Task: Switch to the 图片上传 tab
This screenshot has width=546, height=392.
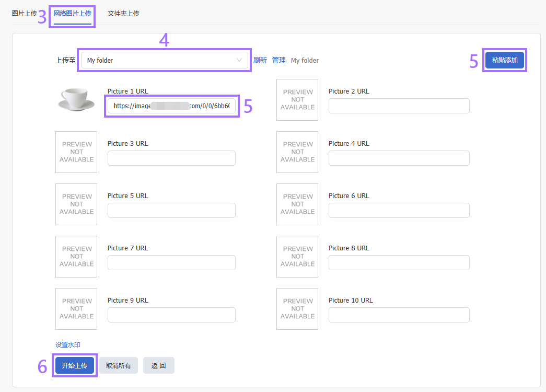Action: coord(24,14)
